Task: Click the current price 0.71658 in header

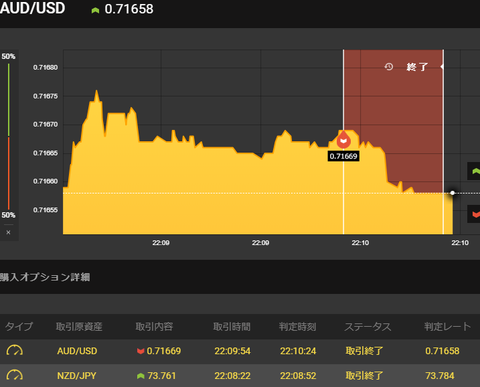Action: 129,9
